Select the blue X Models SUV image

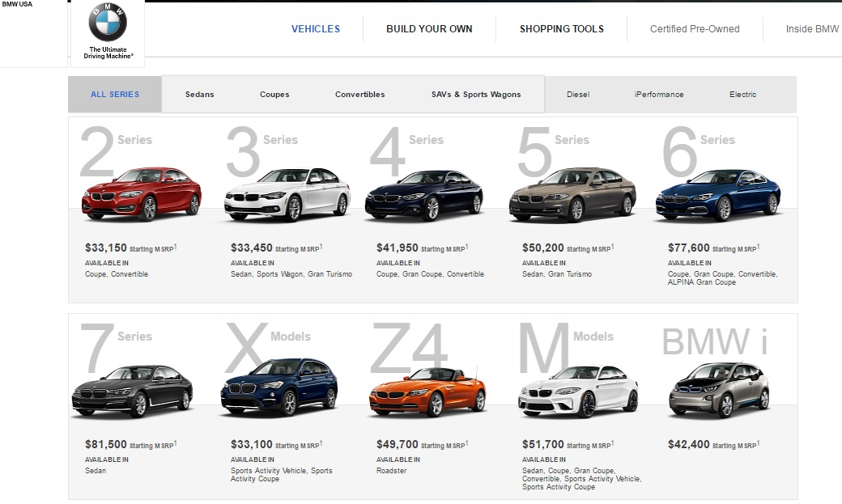tap(279, 387)
